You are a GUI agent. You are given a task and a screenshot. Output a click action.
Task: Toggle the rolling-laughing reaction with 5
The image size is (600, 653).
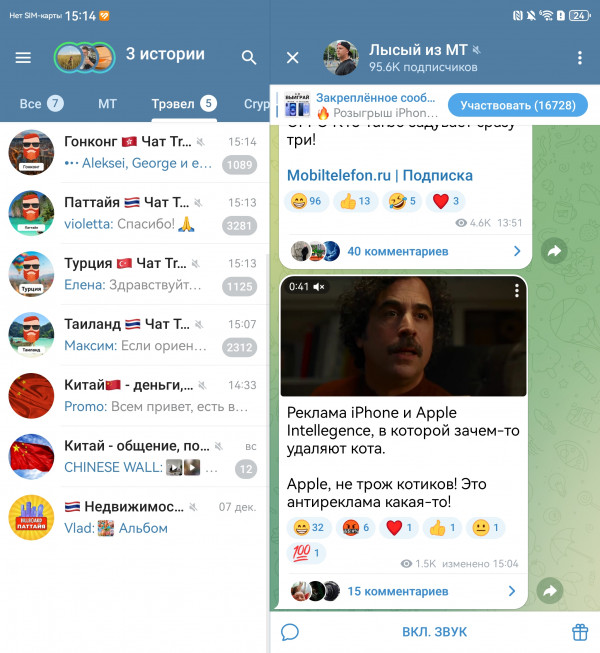tap(401, 202)
